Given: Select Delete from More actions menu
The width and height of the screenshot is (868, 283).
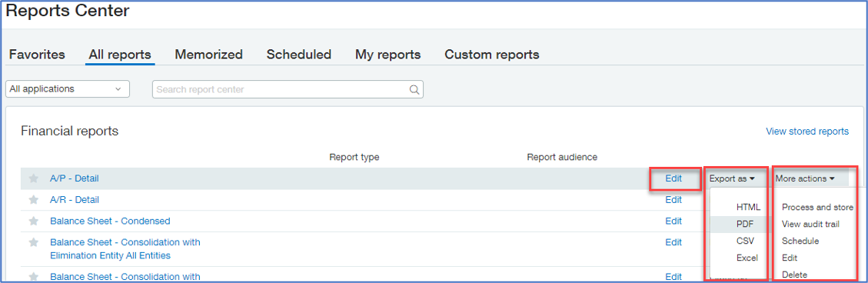Looking at the screenshot, I should coord(794,274).
